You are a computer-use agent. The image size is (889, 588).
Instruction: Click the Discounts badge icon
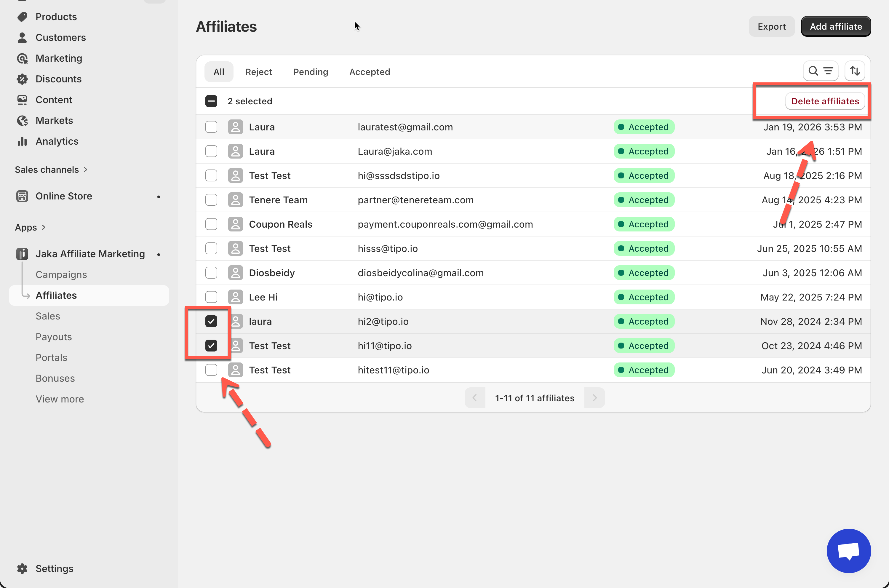pos(22,79)
